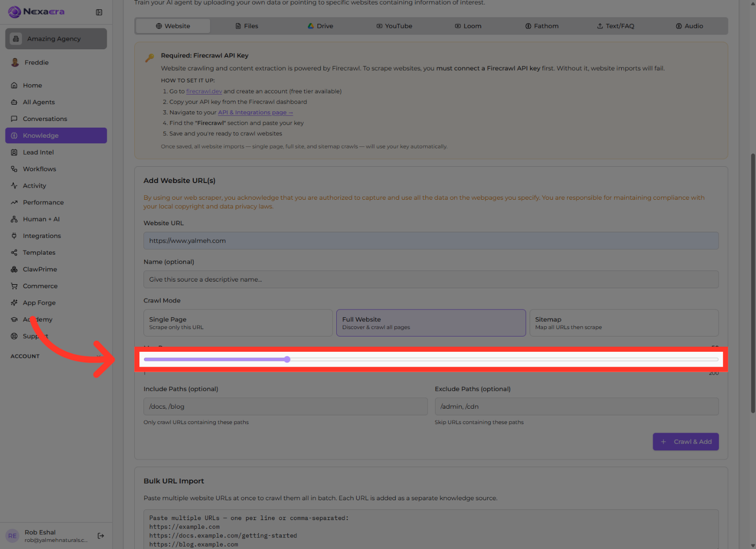Image resolution: width=756 pixels, height=549 pixels.
Task: Collapse the sidebar panel icon
Action: (x=99, y=12)
